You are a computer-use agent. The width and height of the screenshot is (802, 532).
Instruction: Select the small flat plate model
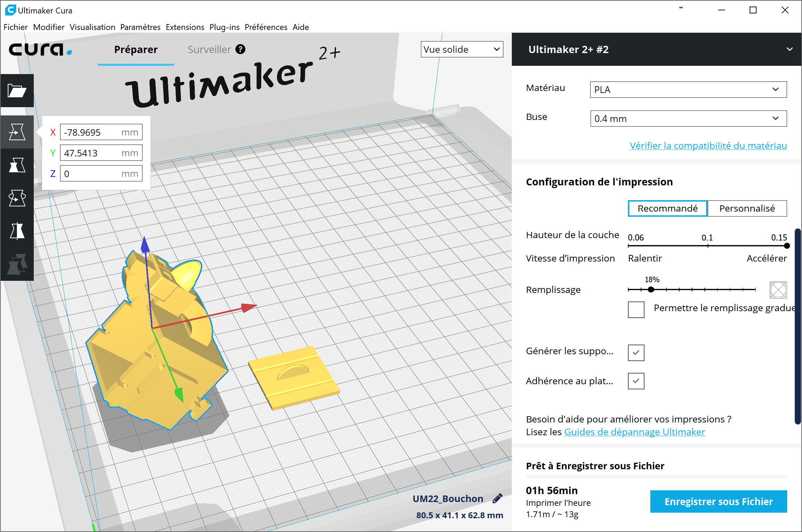(x=295, y=378)
